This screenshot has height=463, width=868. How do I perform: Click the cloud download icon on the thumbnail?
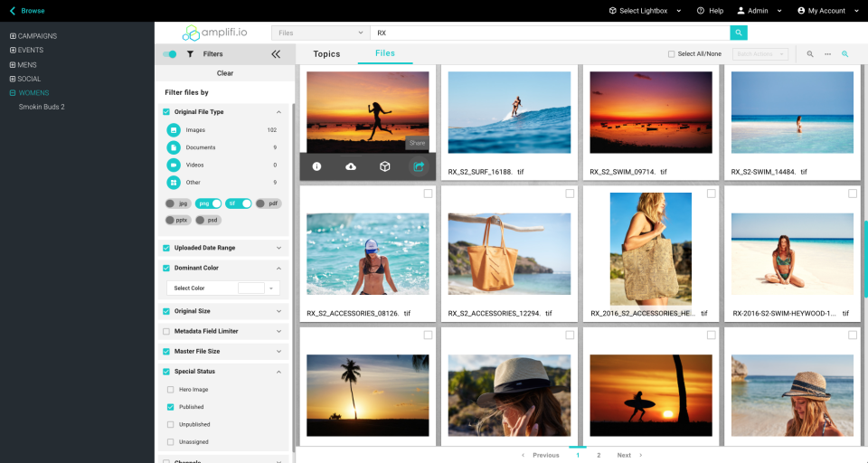click(x=351, y=166)
